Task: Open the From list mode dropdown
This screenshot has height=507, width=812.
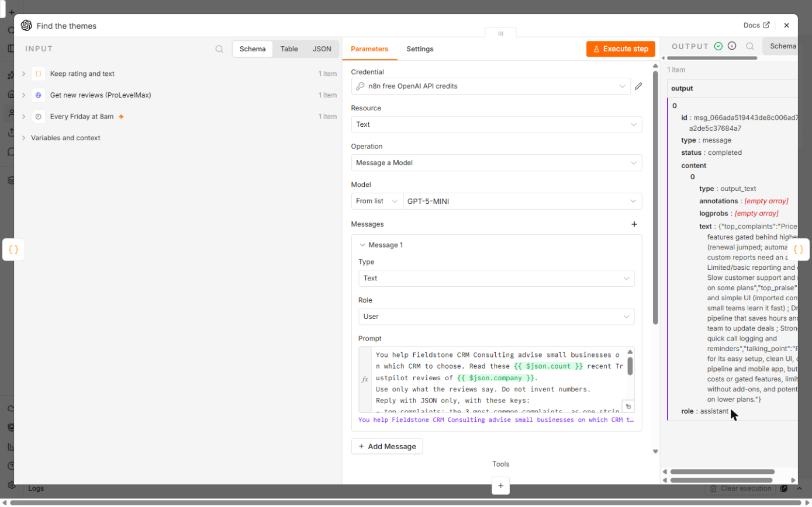Action: point(377,201)
